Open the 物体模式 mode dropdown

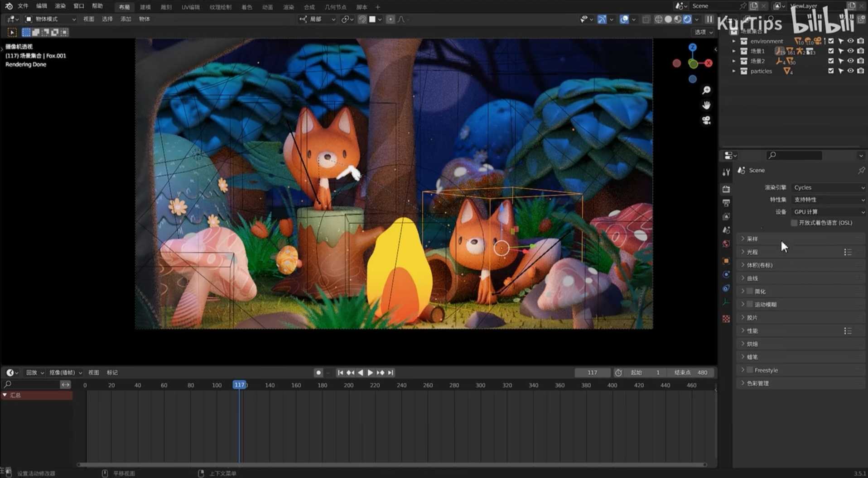coord(51,19)
